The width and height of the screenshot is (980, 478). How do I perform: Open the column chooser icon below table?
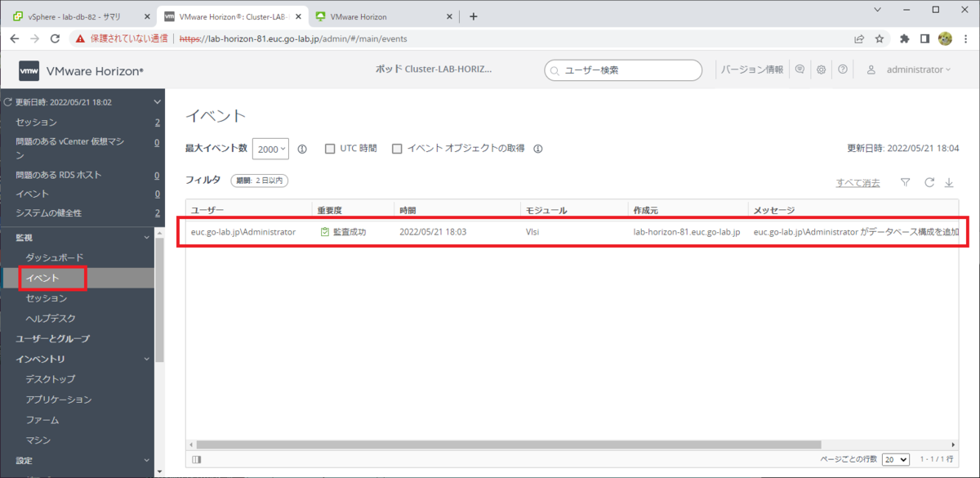click(196, 459)
